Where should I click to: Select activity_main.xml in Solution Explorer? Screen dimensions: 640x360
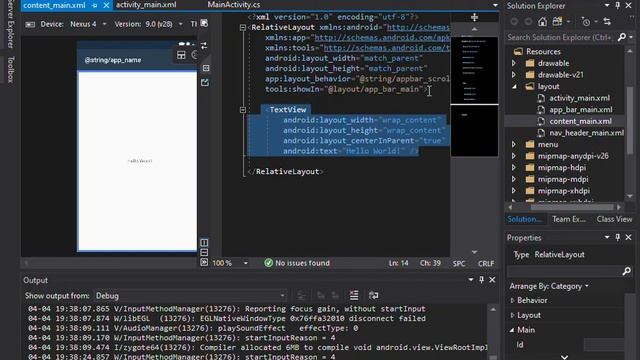click(x=579, y=98)
